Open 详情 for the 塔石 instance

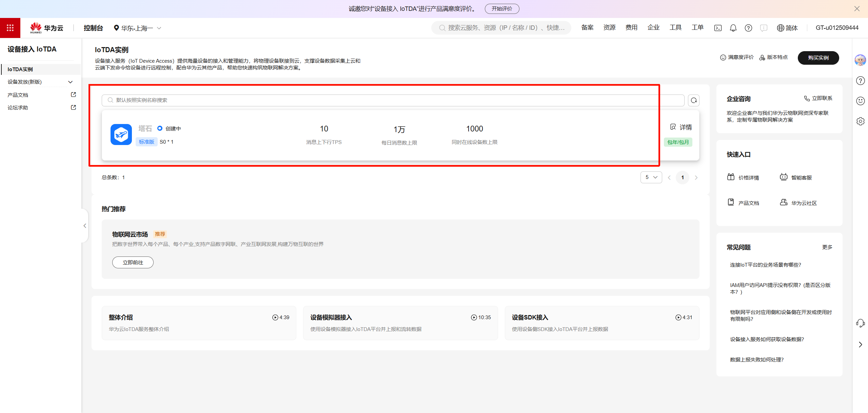pyautogui.click(x=681, y=127)
